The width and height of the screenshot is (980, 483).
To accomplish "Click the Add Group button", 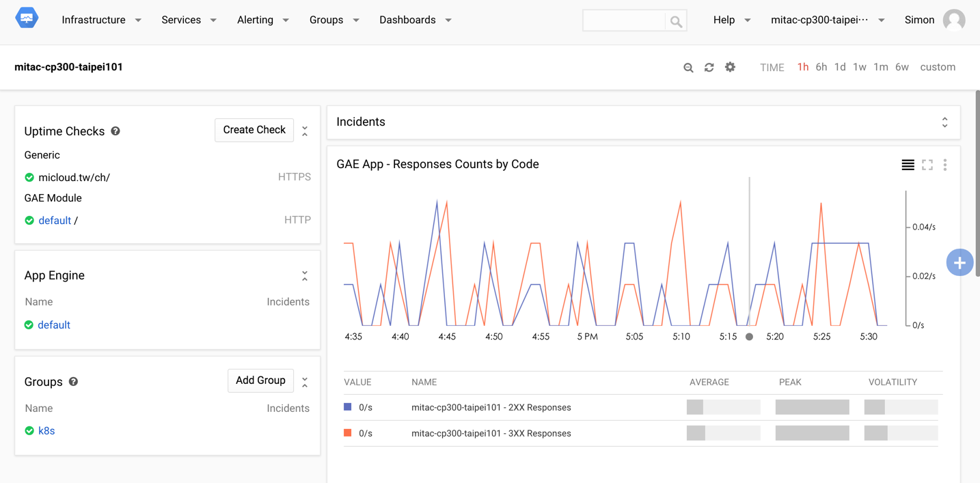I will [260, 381].
